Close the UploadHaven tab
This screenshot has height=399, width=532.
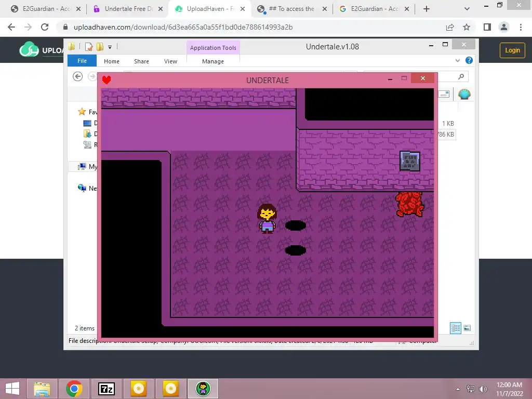tap(243, 9)
